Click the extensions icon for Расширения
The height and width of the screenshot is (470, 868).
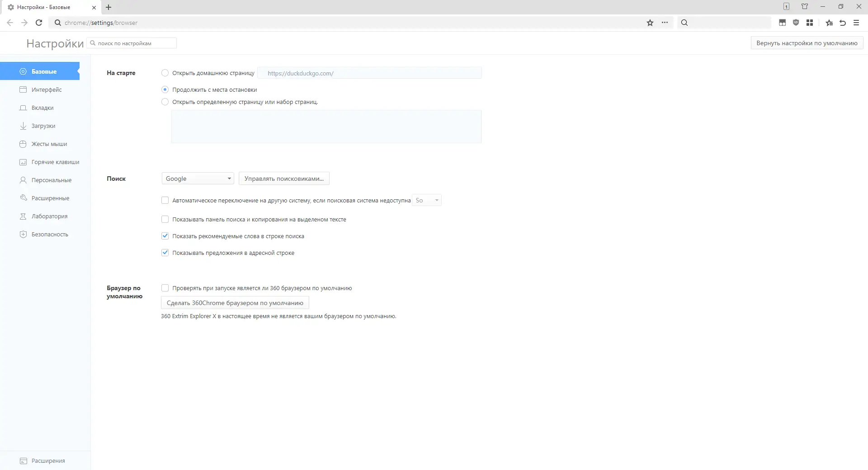click(x=24, y=461)
